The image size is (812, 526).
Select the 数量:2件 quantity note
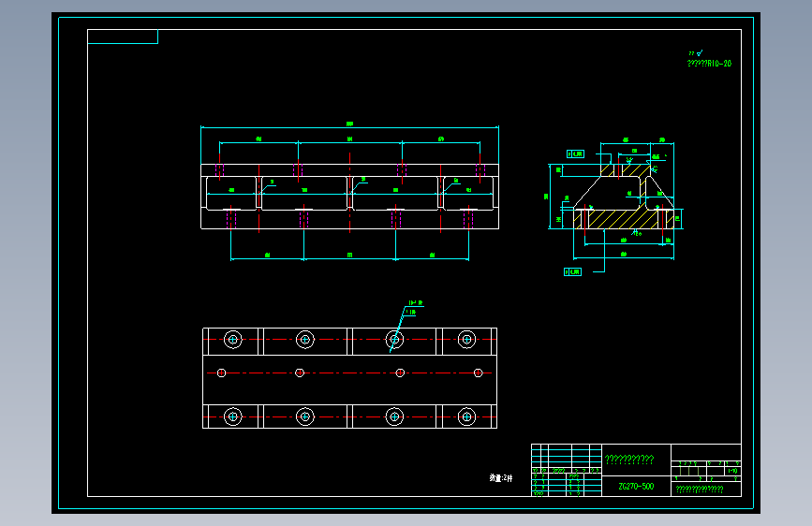(501, 478)
